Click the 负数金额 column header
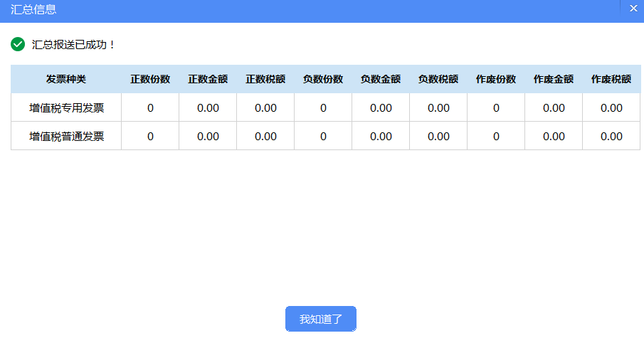Viewport: 644px width, 343px height. [381, 79]
